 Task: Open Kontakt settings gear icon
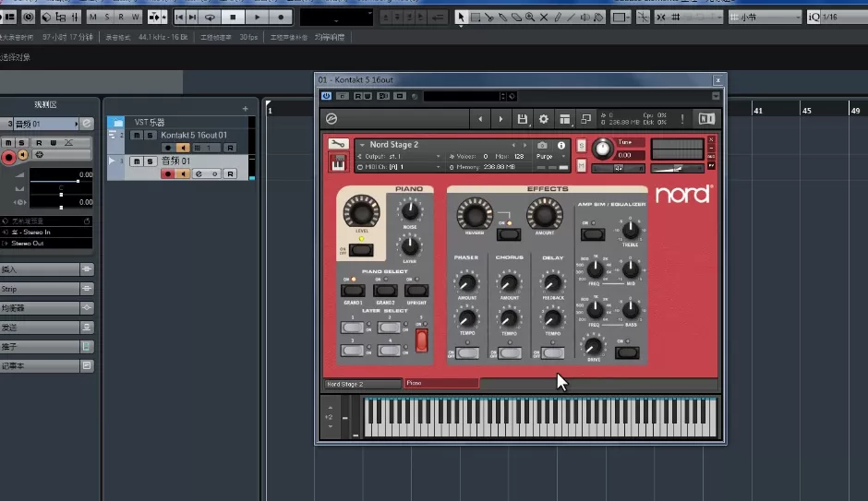point(543,119)
